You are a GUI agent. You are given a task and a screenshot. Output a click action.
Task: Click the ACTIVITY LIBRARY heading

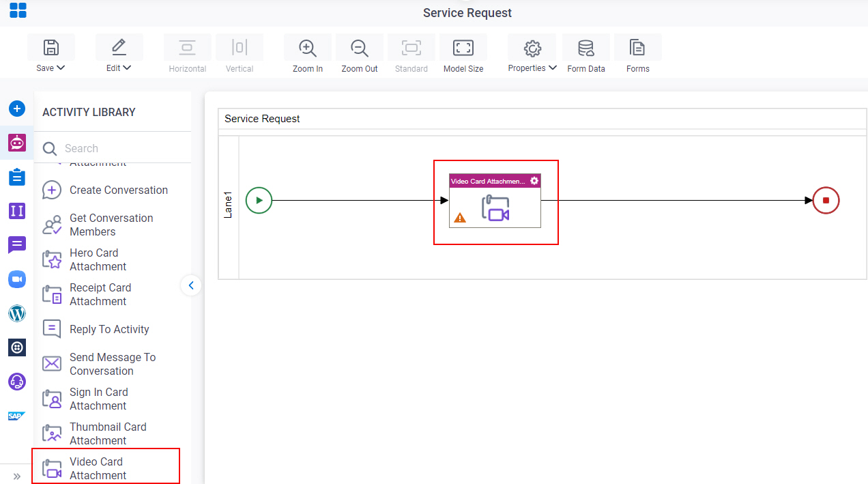[x=89, y=112]
